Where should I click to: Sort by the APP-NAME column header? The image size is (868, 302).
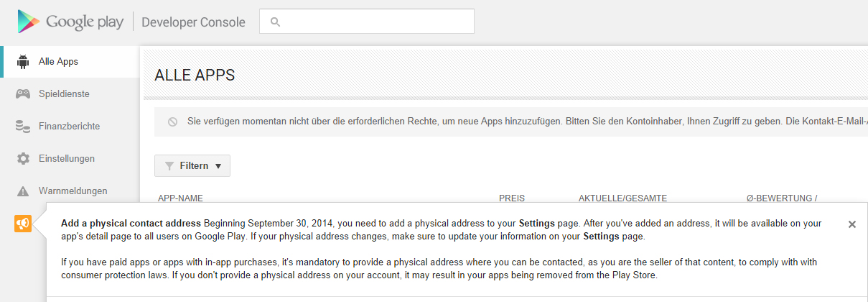(x=181, y=198)
